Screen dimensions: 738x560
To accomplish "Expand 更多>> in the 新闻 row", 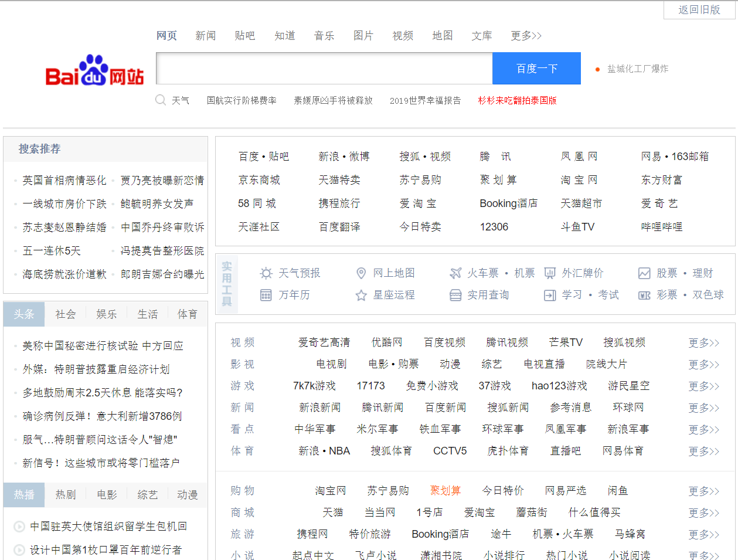I will [703, 408].
